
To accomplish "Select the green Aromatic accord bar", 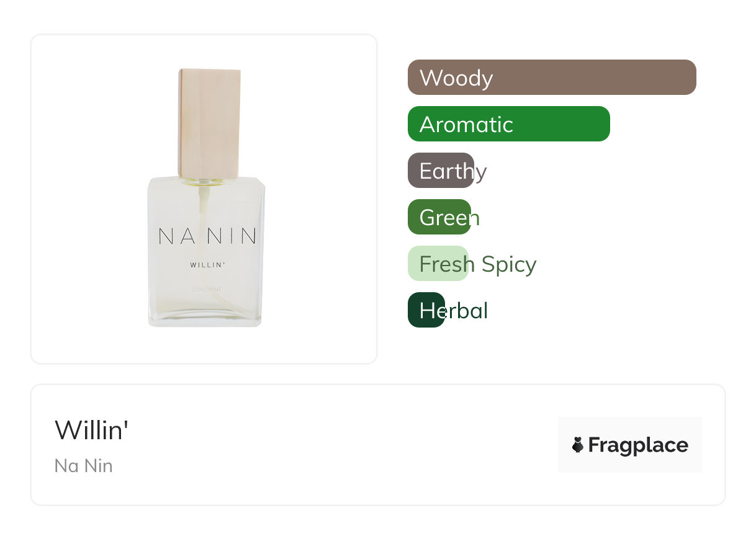I will [508, 124].
